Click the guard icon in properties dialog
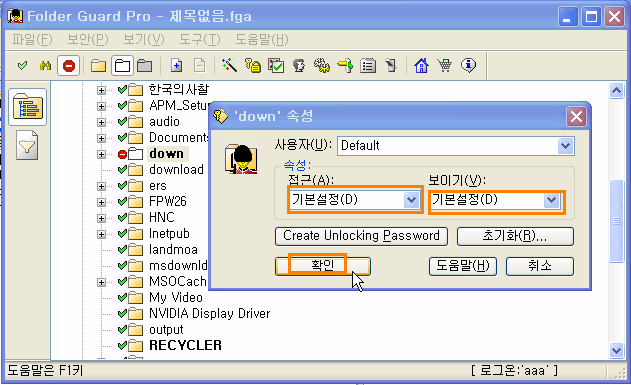The width and height of the screenshot is (631, 385). coord(241,160)
